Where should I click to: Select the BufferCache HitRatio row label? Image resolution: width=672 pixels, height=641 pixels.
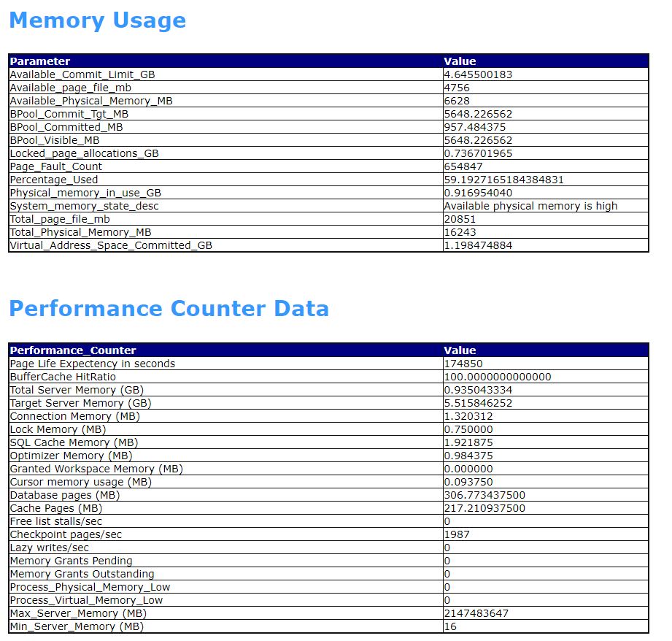(63, 377)
